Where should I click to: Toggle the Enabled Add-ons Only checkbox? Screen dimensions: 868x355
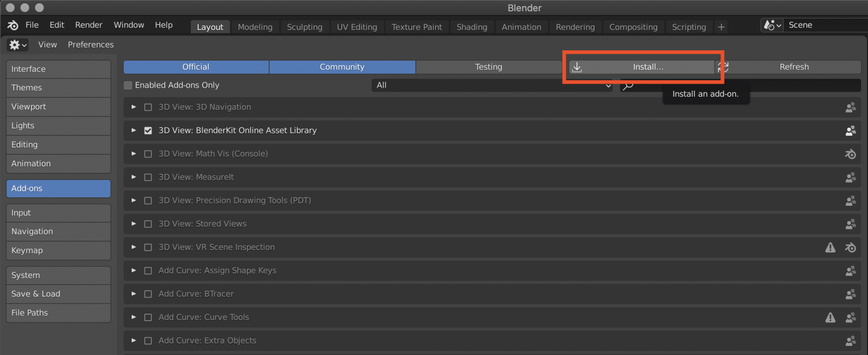128,85
